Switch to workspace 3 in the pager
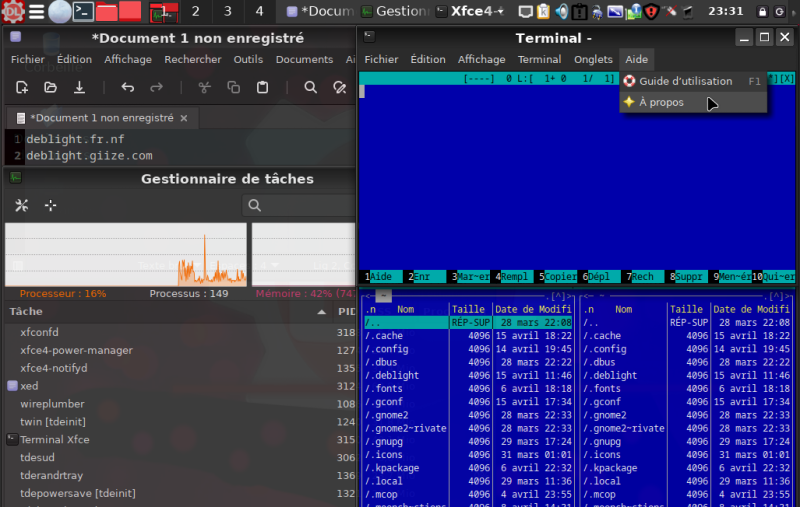This screenshot has height=507, width=800. [227, 11]
